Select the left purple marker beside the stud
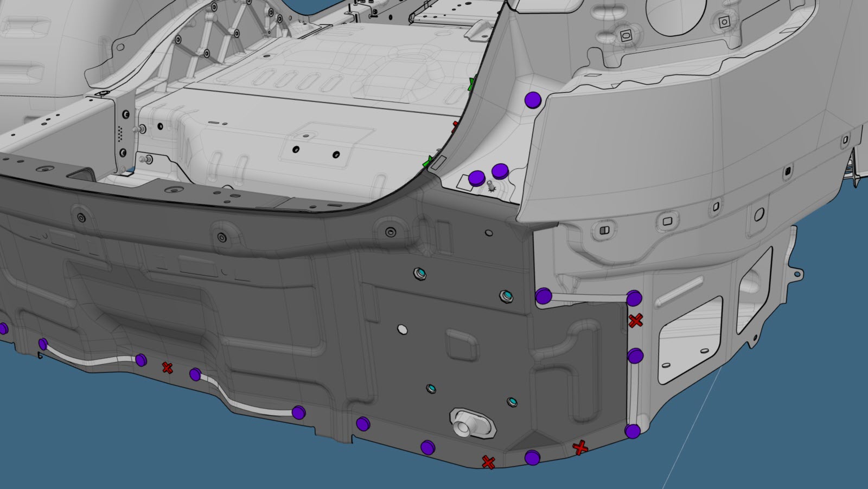868x489 pixels. pyautogui.click(x=476, y=177)
